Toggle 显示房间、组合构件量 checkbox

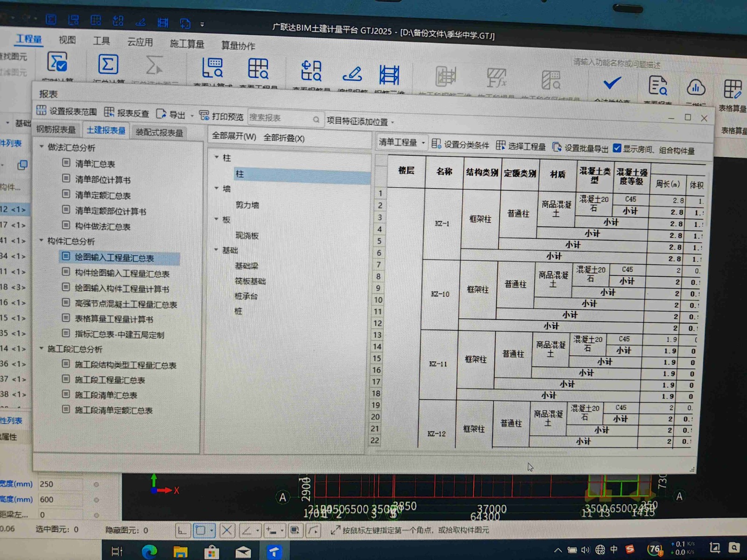tap(617, 148)
